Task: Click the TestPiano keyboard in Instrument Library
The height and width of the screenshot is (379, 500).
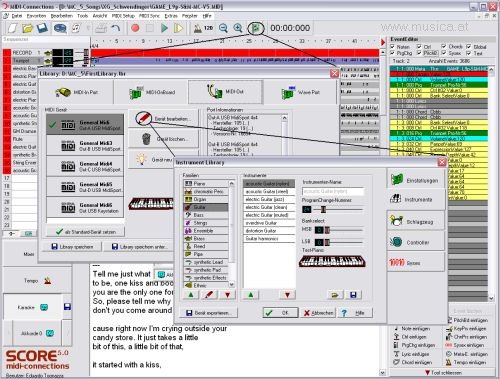Action: click(332, 261)
